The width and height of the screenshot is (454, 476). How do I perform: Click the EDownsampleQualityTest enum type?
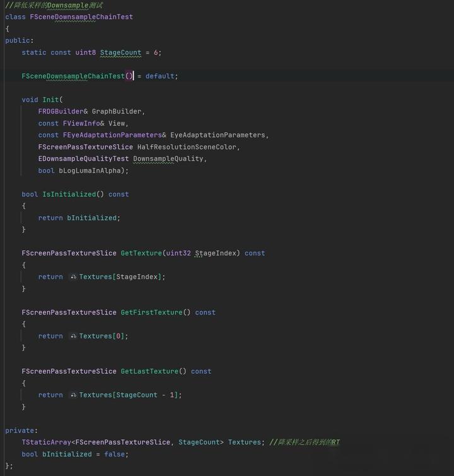(83, 159)
